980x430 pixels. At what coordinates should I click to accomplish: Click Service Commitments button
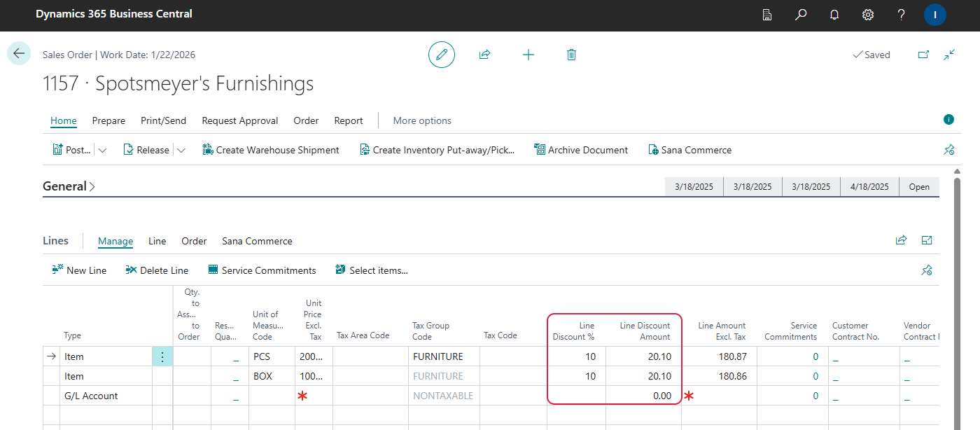(262, 270)
